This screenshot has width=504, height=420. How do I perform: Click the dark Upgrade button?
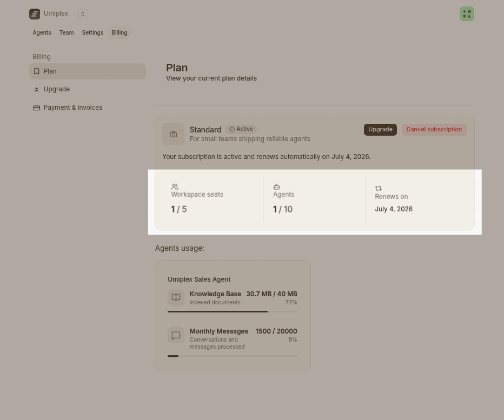pos(380,130)
